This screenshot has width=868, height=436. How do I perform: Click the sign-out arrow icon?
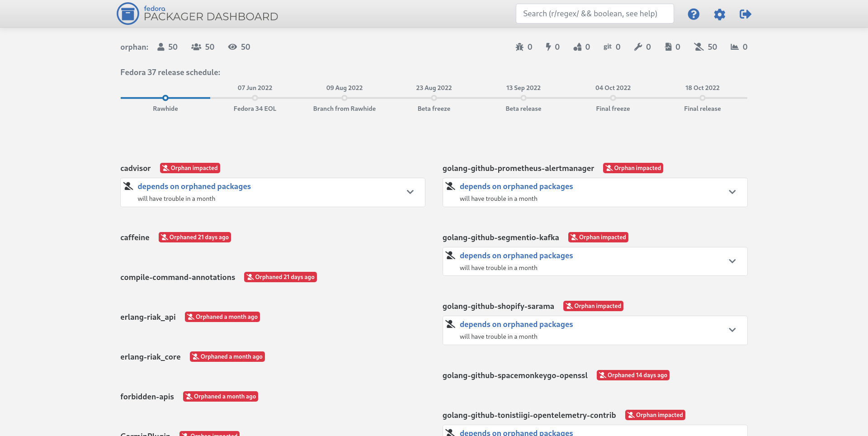(745, 14)
